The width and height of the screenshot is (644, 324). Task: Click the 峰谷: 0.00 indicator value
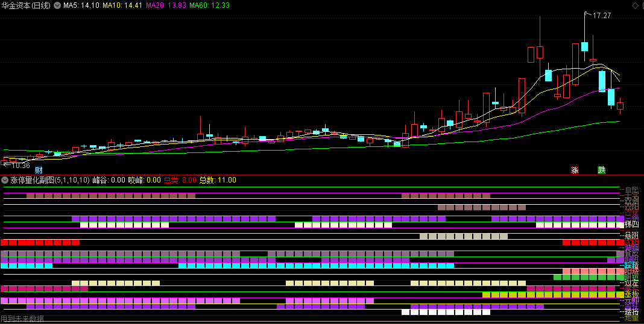[109, 180]
